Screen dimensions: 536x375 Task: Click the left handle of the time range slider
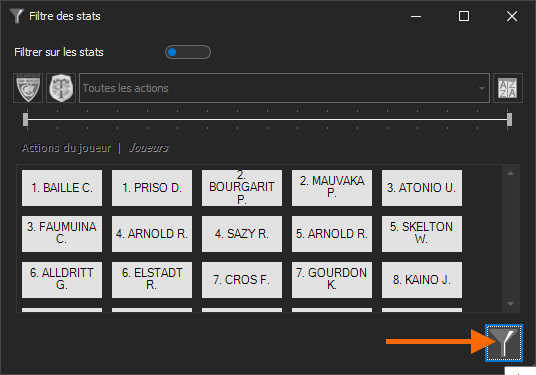click(26, 120)
